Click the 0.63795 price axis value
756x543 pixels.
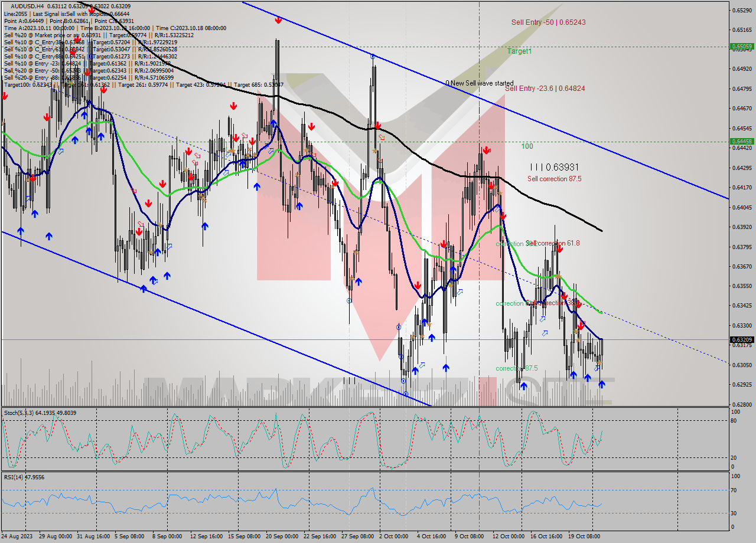[741, 247]
